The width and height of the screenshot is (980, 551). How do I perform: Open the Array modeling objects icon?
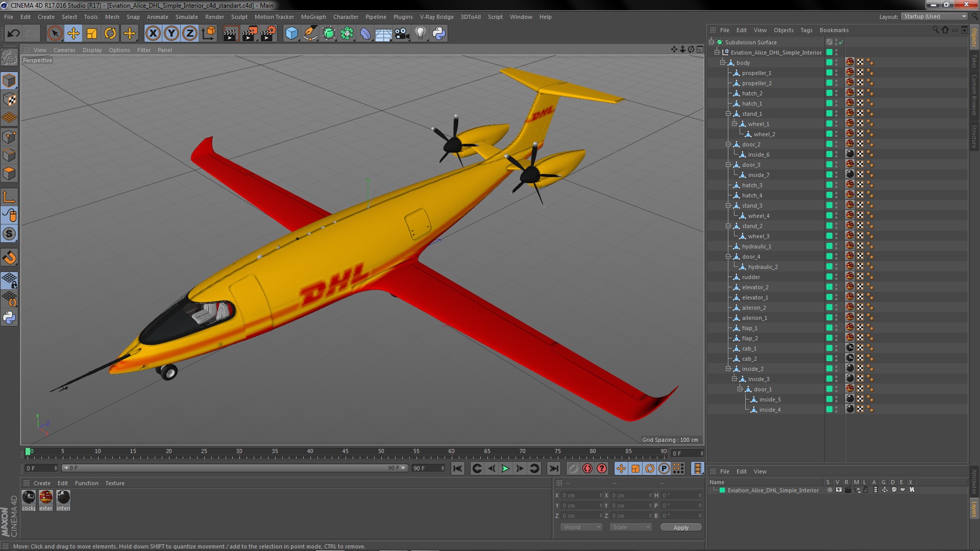(x=347, y=34)
